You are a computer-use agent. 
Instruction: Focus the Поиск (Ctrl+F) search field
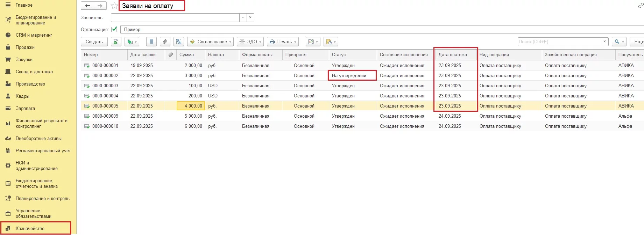point(559,42)
